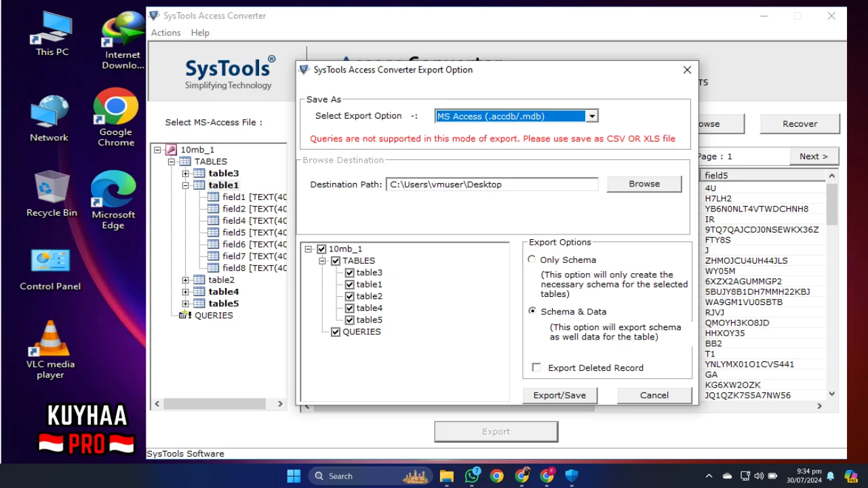868x488 pixels.
Task: Select the field1 column icon in main tree
Action: click(x=213, y=197)
